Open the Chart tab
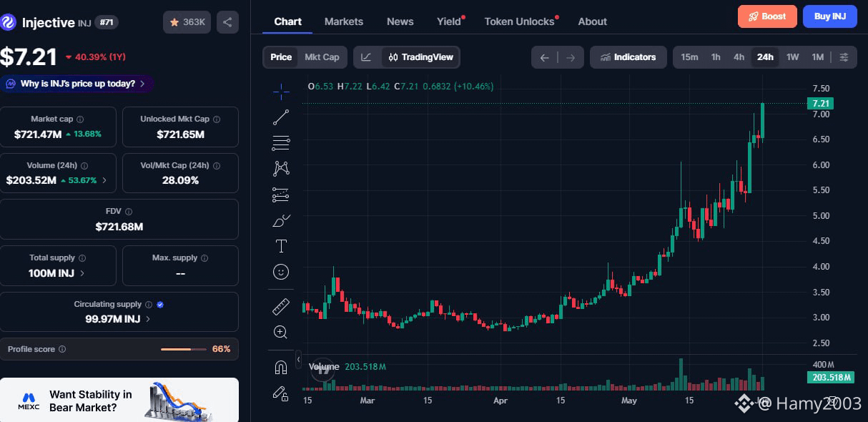The height and width of the screenshot is (422, 868). tap(287, 21)
